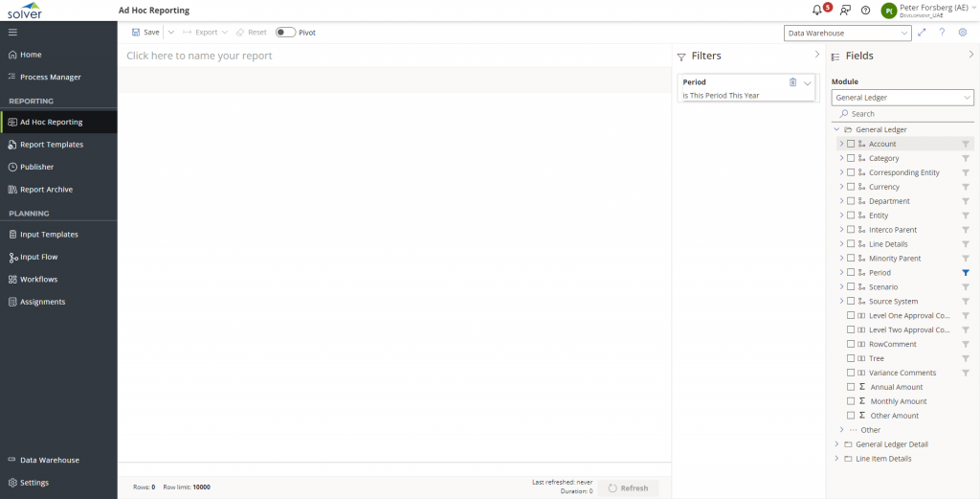Viewport: 980px width, 499px height.
Task: Click the Tree row filter funnel icon
Action: [x=966, y=358]
